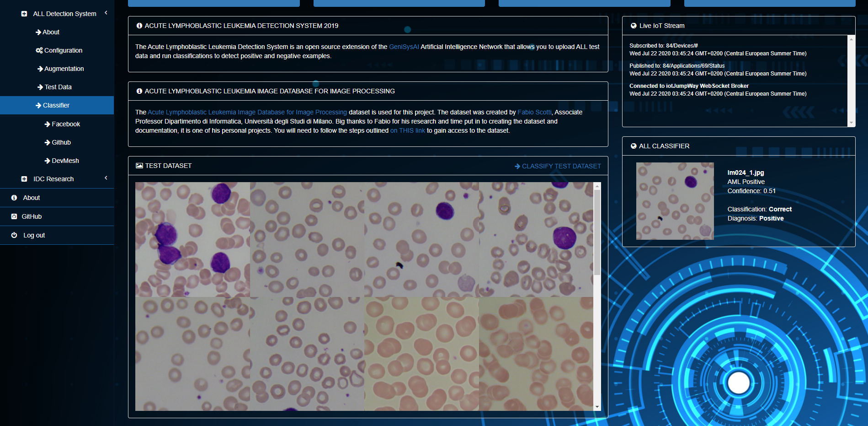
Task: Open the Augmentation page
Action: (64, 69)
